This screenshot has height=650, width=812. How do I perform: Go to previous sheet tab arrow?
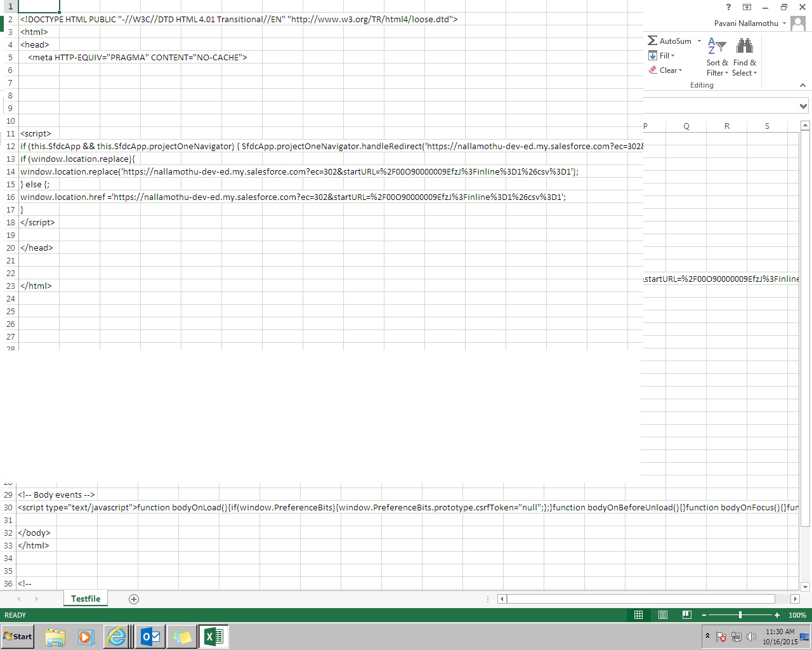[x=18, y=599]
